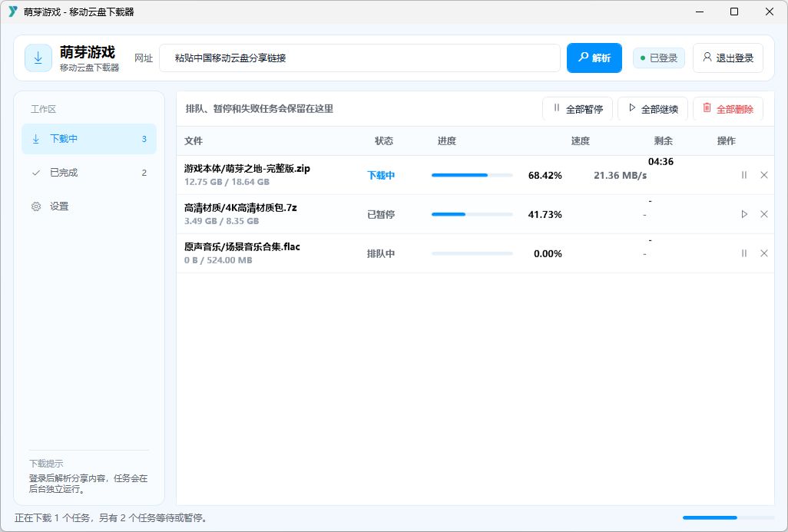Screen dimensions: 788x532
Task: Click the badge count 3 beside 下载中
Action: pyautogui.click(x=144, y=139)
